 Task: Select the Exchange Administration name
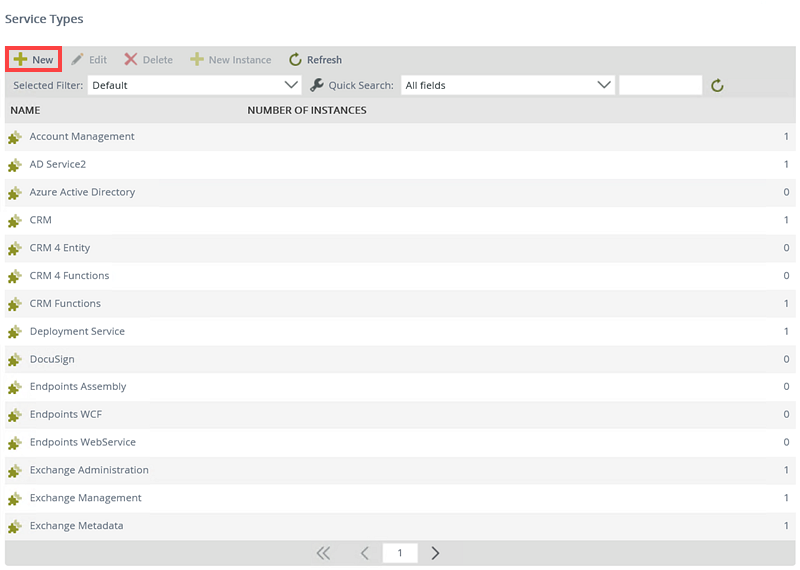coord(89,470)
